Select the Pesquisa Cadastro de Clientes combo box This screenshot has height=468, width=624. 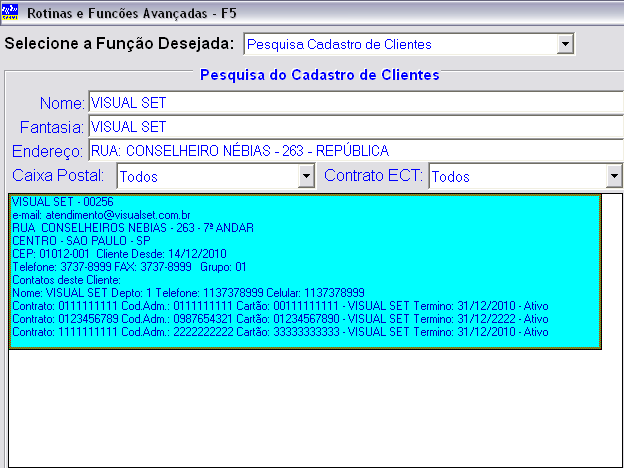(409, 44)
